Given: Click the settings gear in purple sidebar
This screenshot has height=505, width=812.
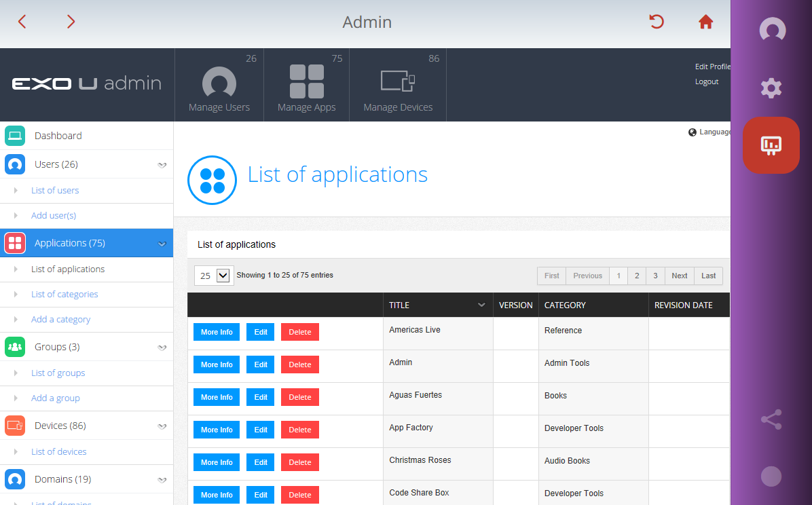Looking at the screenshot, I should (x=771, y=88).
